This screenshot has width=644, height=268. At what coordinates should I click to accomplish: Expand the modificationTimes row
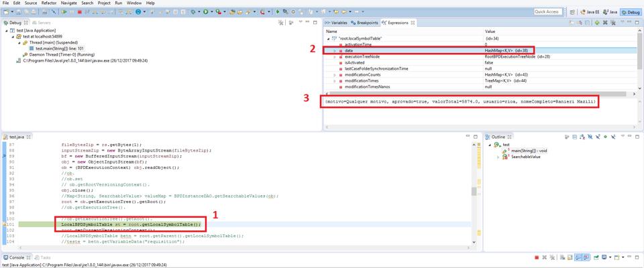[x=334, y=81]
